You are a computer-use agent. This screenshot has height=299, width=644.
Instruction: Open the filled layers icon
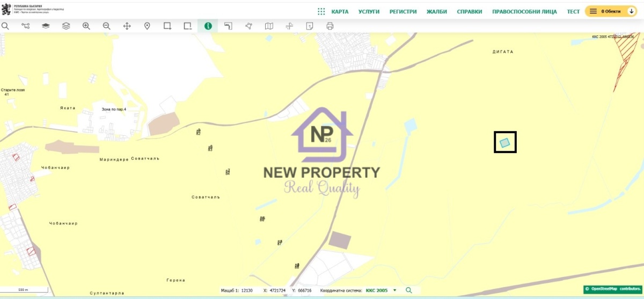tap(46, 26)
